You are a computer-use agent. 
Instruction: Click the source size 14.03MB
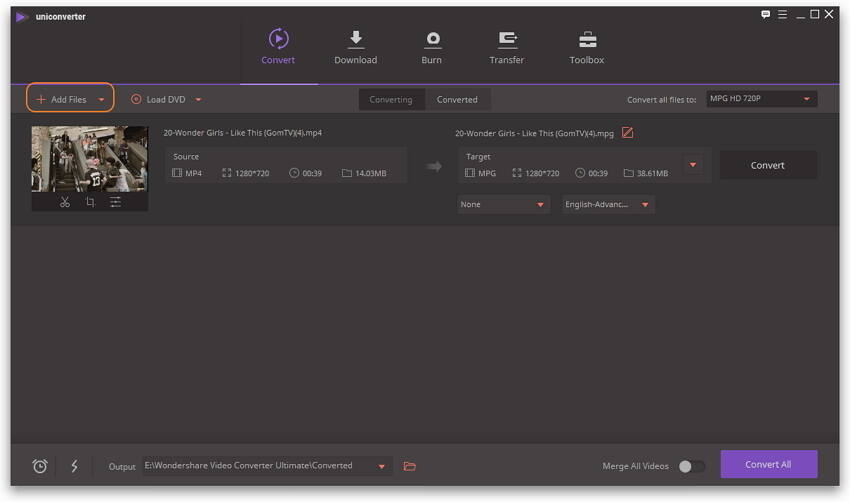coord(371,173)
